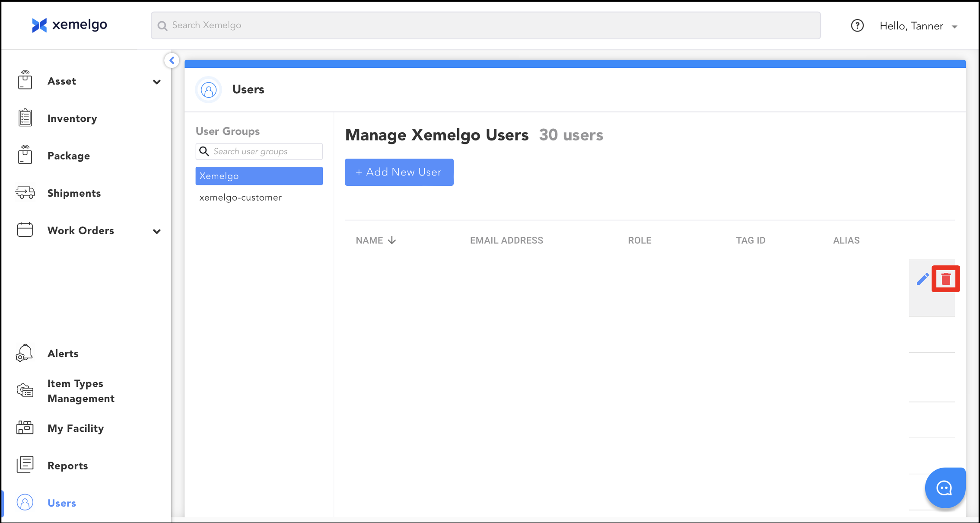Click the Add New User button
The image size is (980, 523).
click(x=399, y=172)
